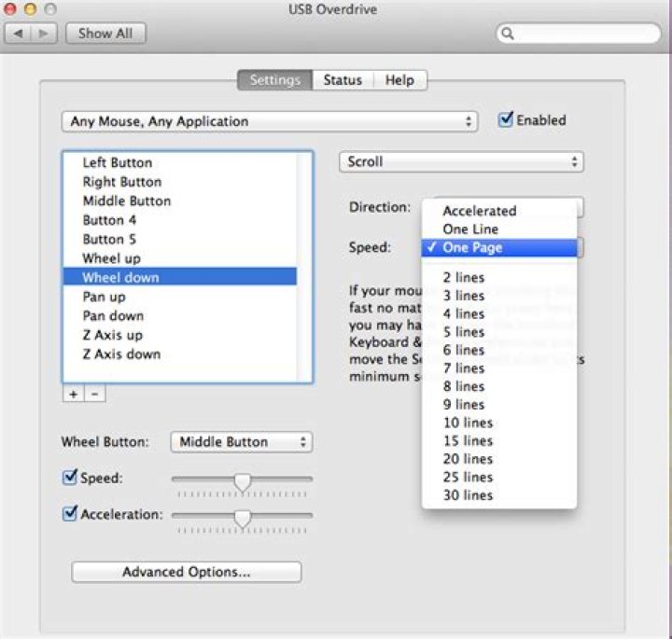Click the Show All button
Screen dimensions: 672x639
(x=105, y=33)
